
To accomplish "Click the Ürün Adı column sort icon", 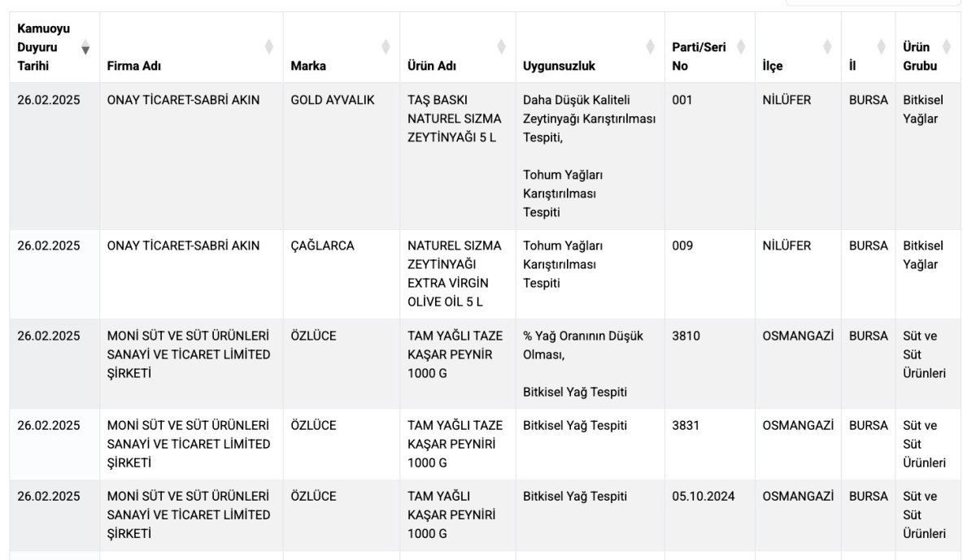I will 501,47.
